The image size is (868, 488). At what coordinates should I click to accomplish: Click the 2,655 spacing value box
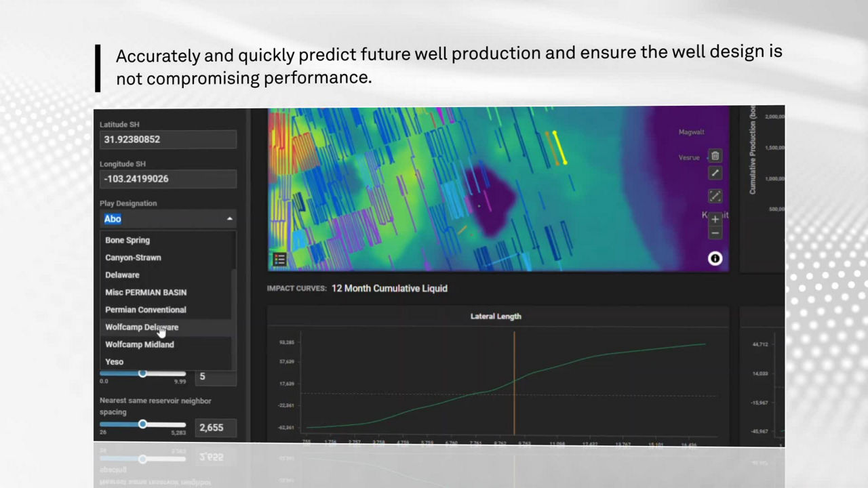pyautogui.click(x=216, y=428)
